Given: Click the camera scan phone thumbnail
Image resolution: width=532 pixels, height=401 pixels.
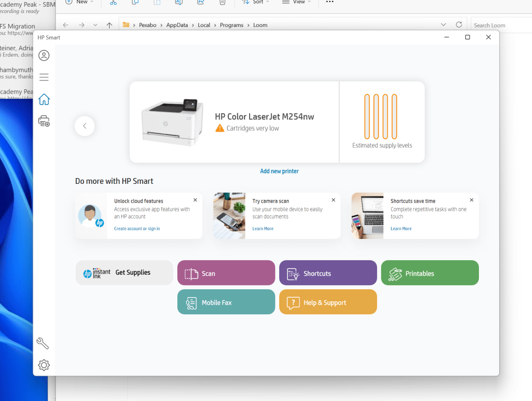Looking at the screenshot, I should (x=229, y=216).
